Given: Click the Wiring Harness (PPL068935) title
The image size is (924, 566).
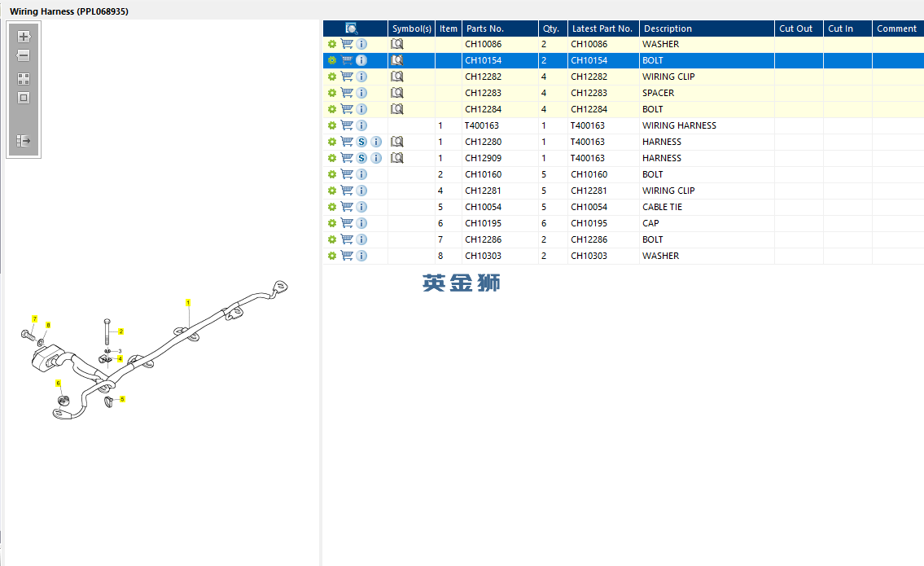Looking at the screenshot, I should click(69, 11).
